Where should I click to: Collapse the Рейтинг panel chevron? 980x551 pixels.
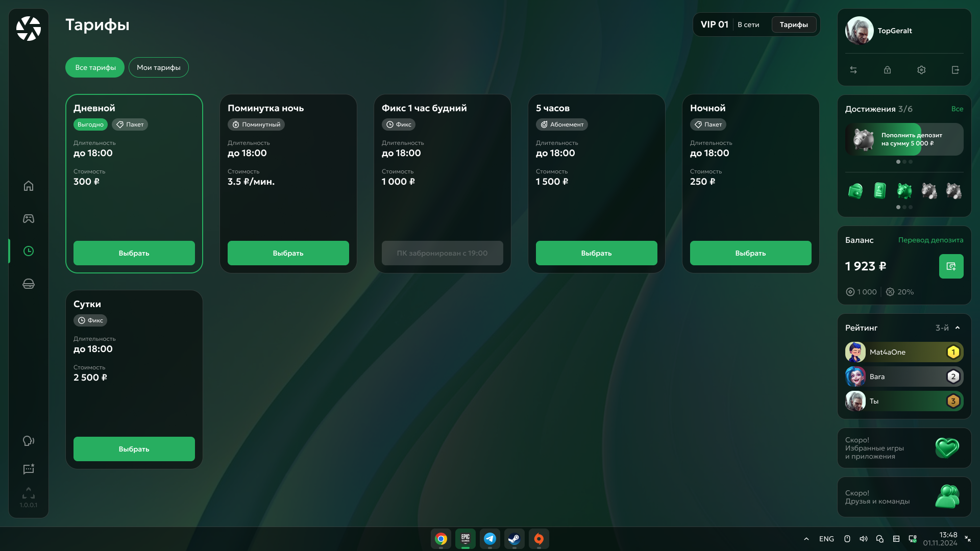[958, 328]
